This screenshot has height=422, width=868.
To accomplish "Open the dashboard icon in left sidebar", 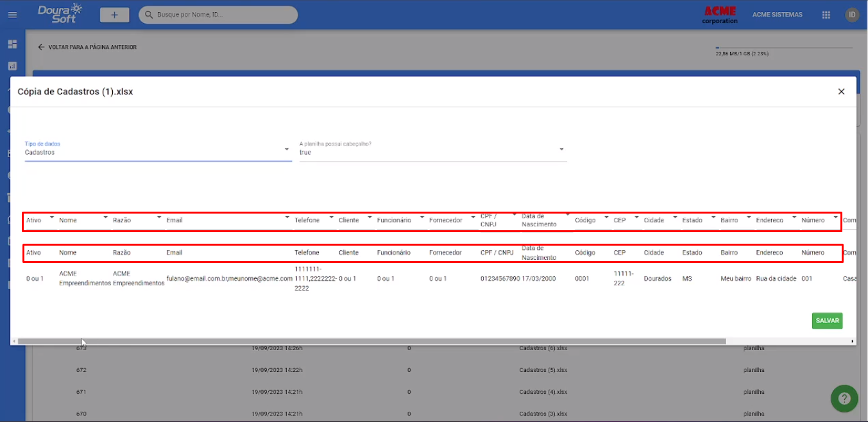I will [x=12, y=44].
